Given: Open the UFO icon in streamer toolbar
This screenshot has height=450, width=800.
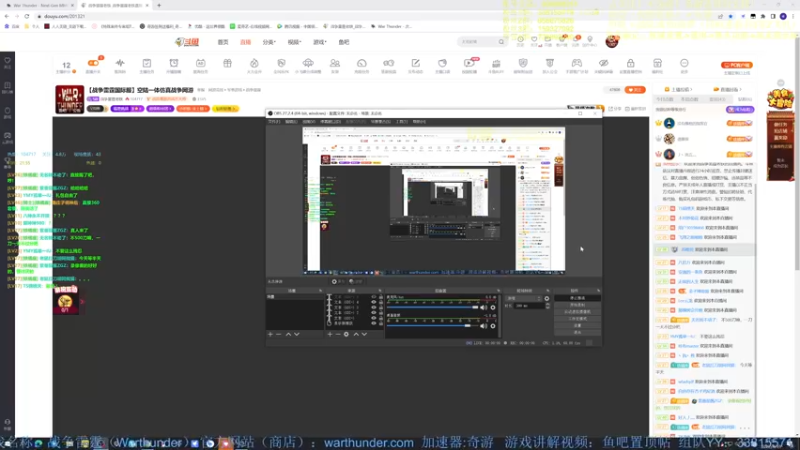Looking at the screenshot, I should coord(308,65).
